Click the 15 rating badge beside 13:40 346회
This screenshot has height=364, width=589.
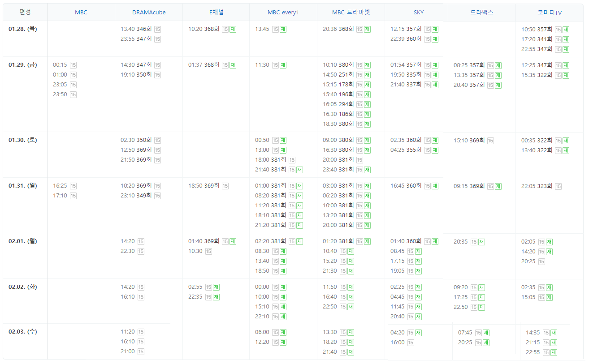[x=157, y=29]
